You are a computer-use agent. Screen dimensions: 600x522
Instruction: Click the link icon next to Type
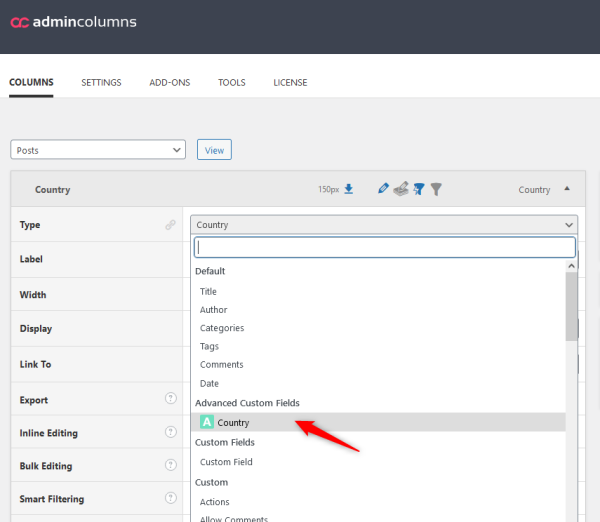(x=170, y=225)
